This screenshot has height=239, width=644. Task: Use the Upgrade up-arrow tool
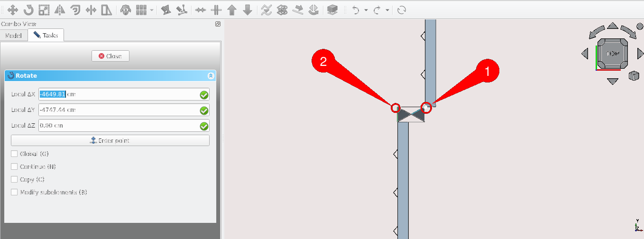coord(231,9)
